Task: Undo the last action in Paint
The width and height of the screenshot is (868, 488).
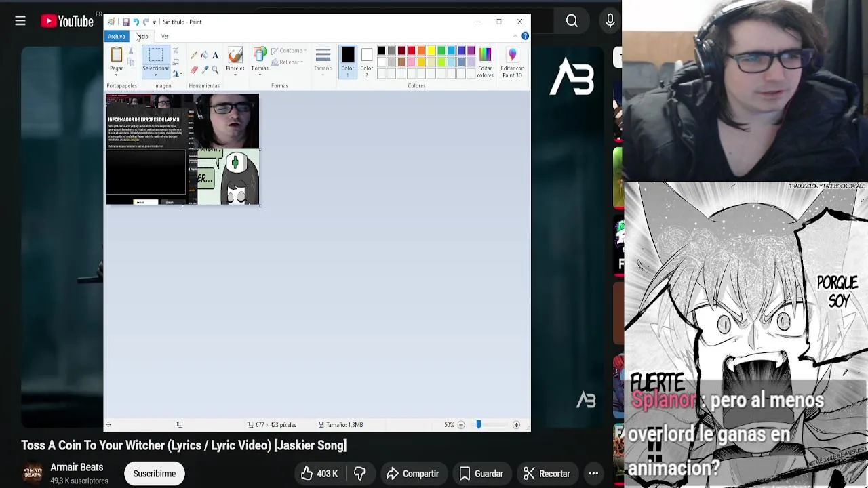Action: pos(136,22)
